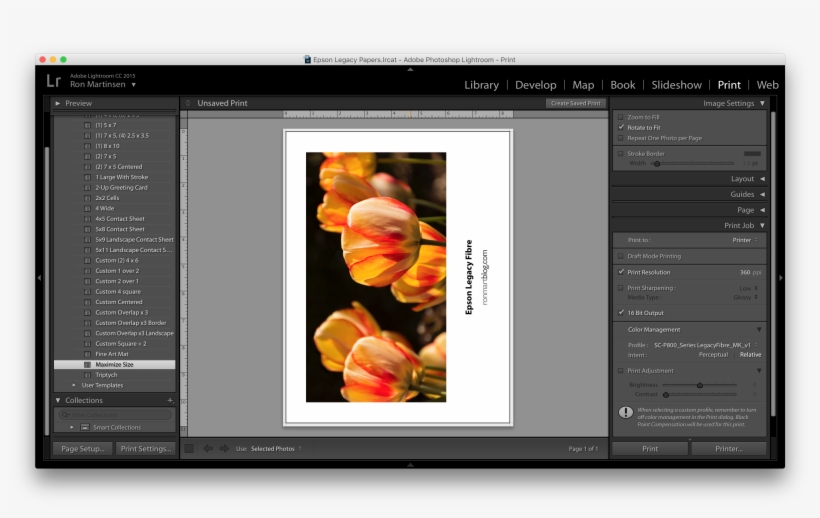The width and height of the screenshot is (820, 518).
Task: Collapse the Image Settings panel
Action: tap(762, 103)
